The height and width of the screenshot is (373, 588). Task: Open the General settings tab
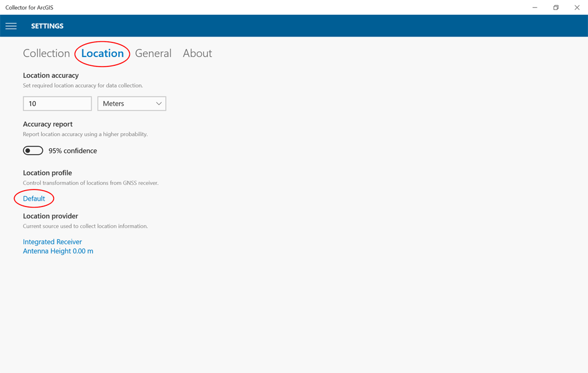point(153,54)
